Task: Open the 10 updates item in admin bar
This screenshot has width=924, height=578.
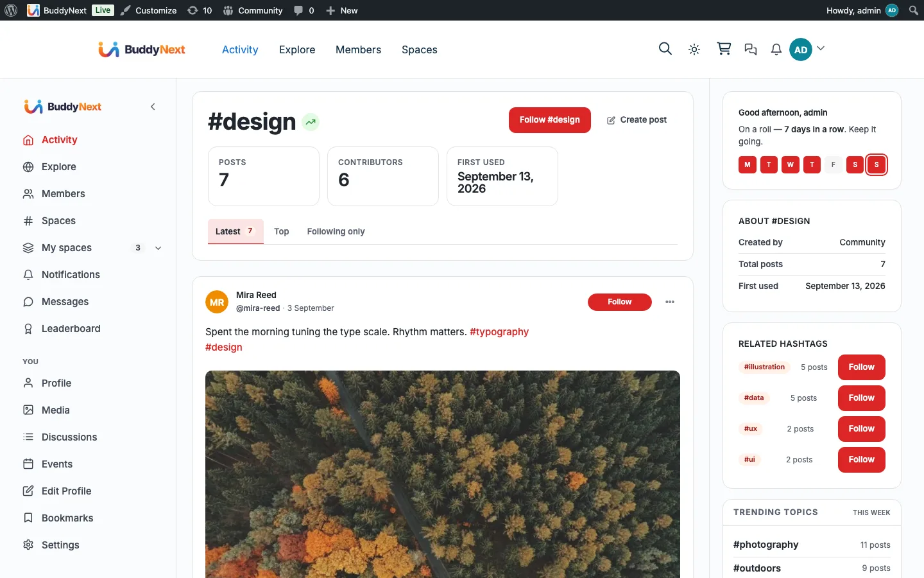Action: click(x=200, y=10)
